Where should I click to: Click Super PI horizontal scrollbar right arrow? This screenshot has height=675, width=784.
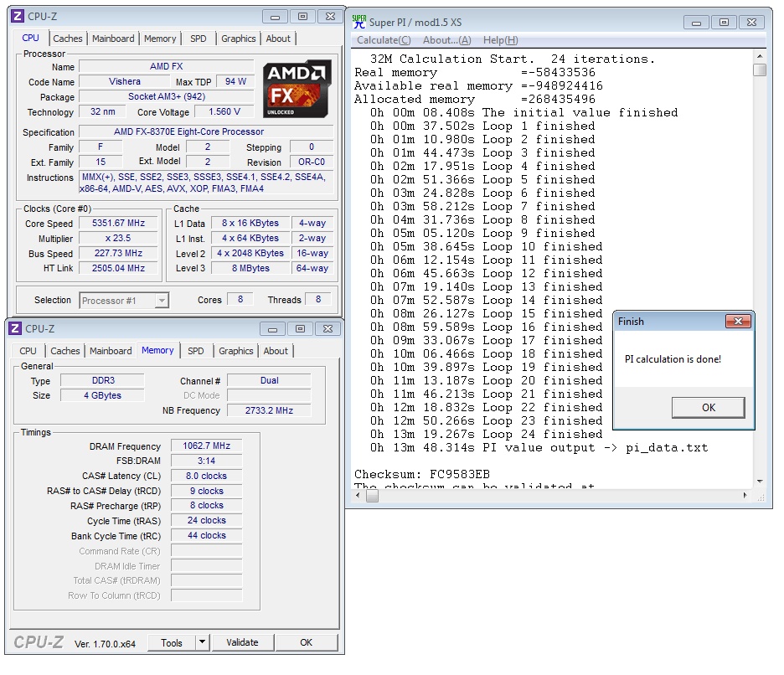coord(745,495)
